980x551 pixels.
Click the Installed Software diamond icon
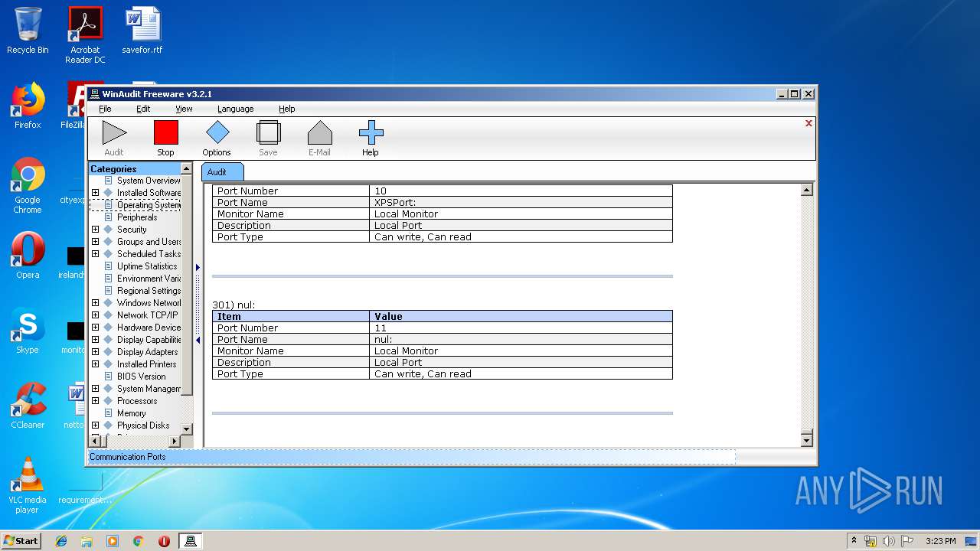[x=108, y=193]
